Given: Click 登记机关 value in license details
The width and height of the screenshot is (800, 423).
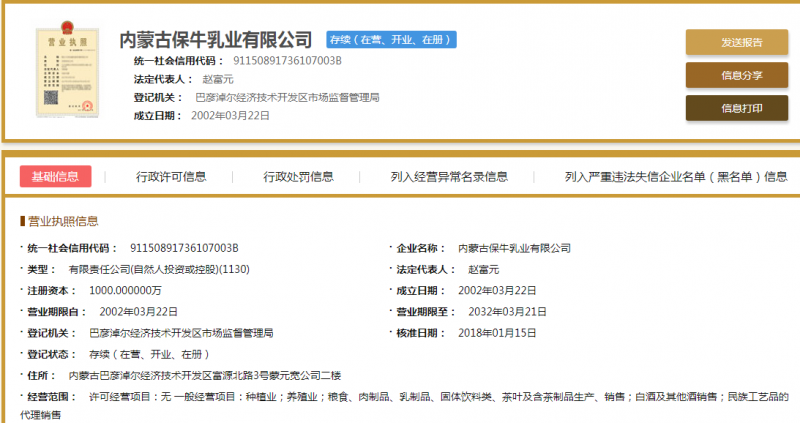Looking at the screenshot, I should [x=181, y=333].
